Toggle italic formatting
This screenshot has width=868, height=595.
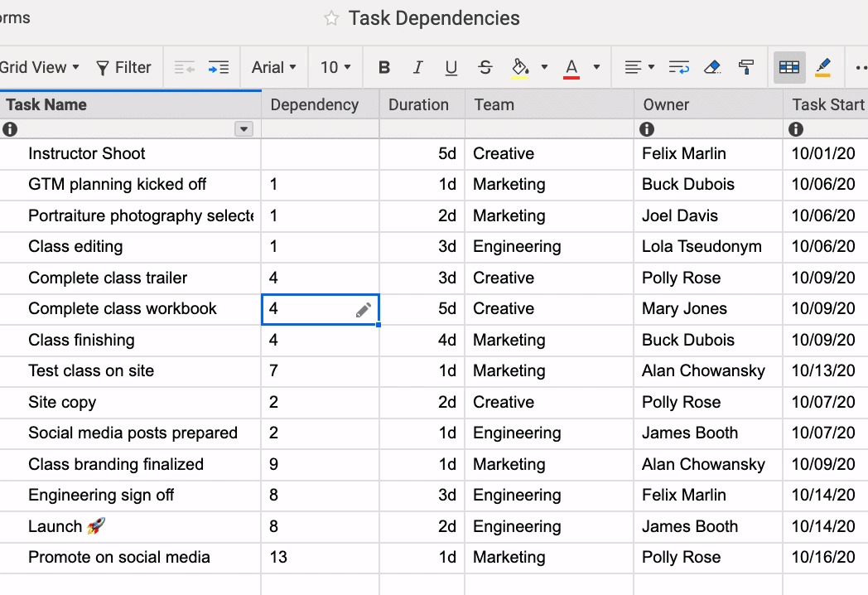coord(417,68)
